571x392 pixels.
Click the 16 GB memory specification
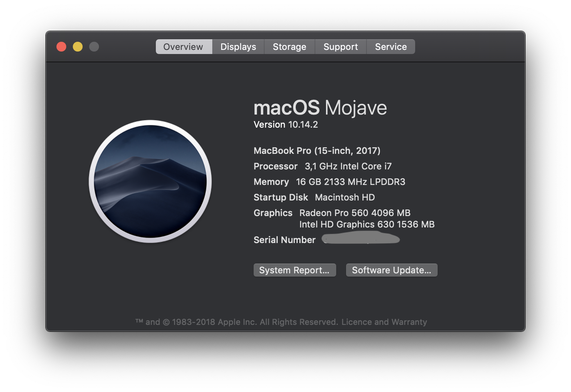pos(329,182)
